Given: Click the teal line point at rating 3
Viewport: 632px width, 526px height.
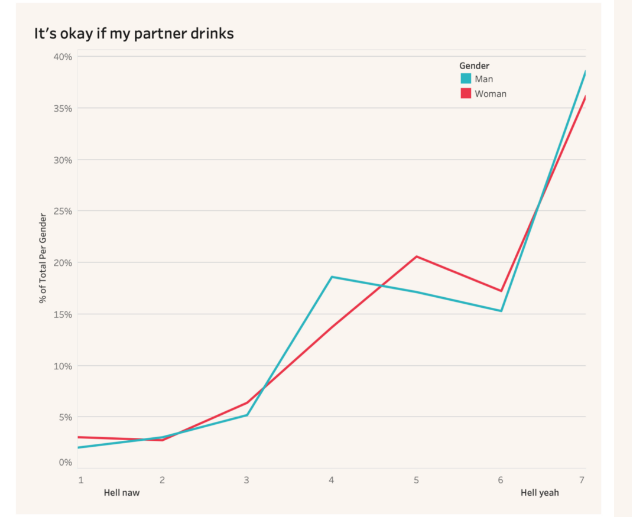Looking at the screenshot, I should pyautogui.click(x=247, y=415).
